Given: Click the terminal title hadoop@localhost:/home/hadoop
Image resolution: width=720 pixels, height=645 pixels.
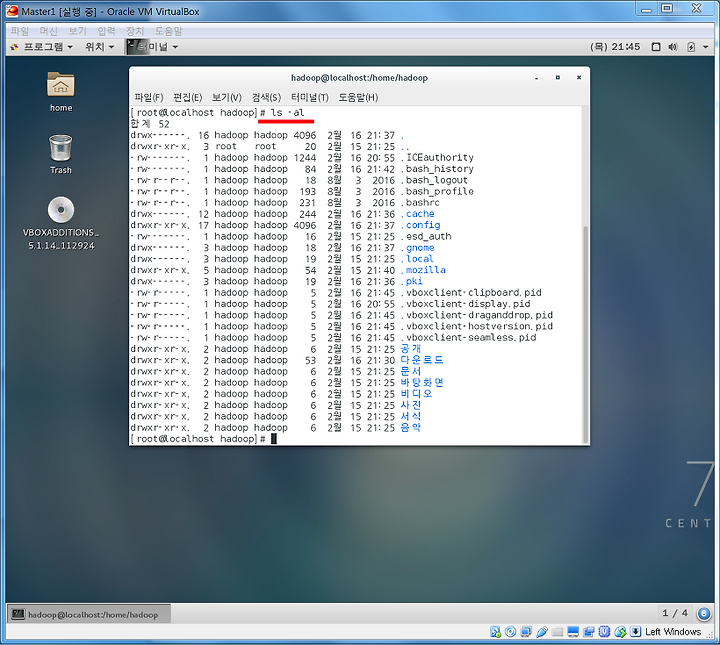Looking at the screenshot, I should click(x=359, y=78).
